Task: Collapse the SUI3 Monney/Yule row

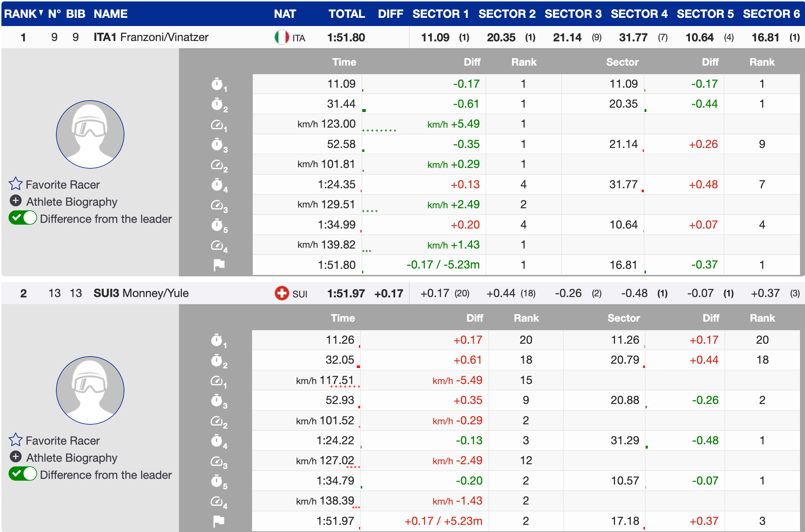Action: click(141, 293)
